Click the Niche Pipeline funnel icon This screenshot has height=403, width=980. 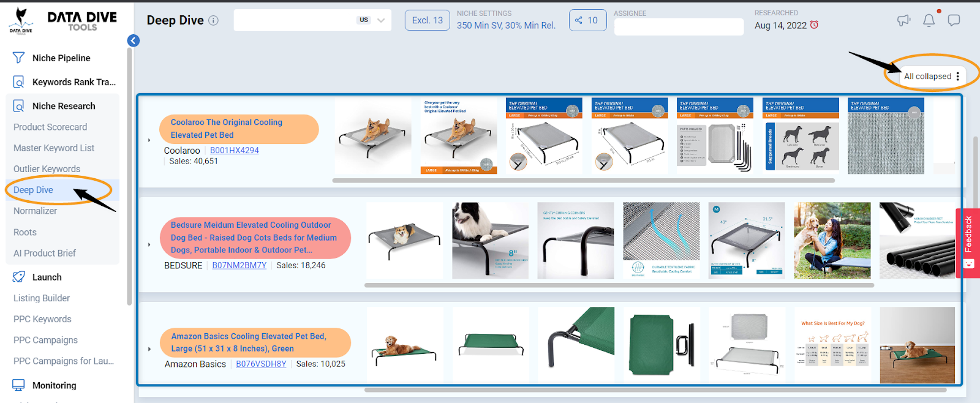coord(19,58)
